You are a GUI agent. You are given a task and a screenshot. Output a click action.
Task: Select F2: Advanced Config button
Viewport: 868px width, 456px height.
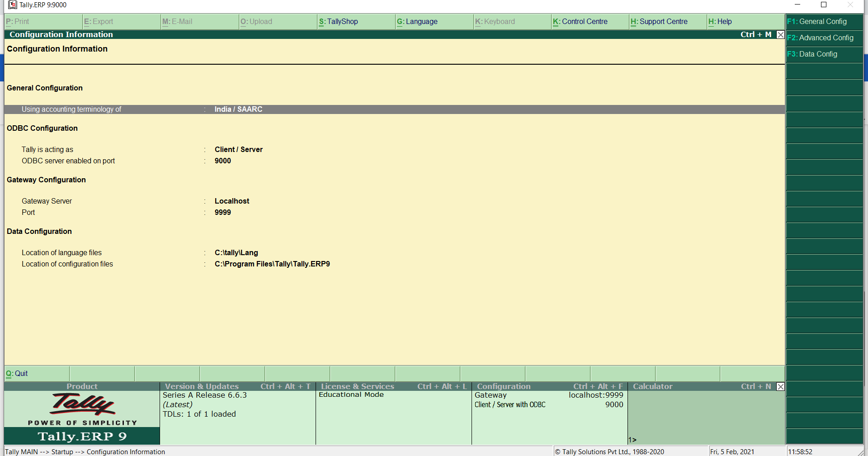tap(824, 38)
